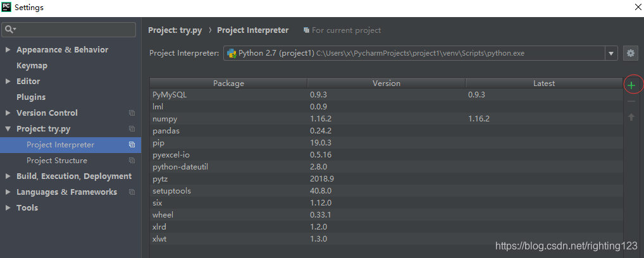Click the minus uninstall package icon
644x258 pixels.
click(631, 101)
